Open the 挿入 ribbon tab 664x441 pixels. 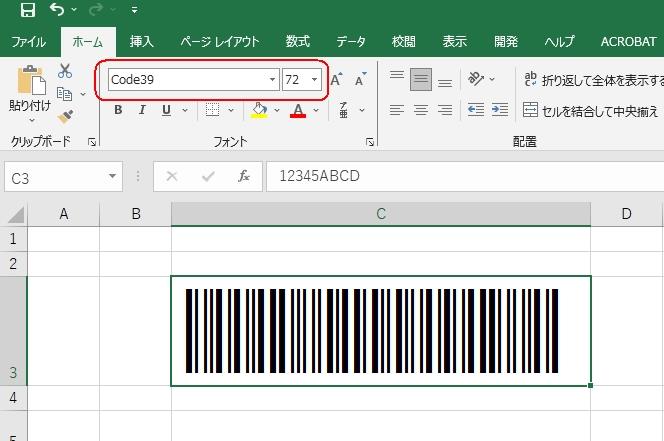141,42
